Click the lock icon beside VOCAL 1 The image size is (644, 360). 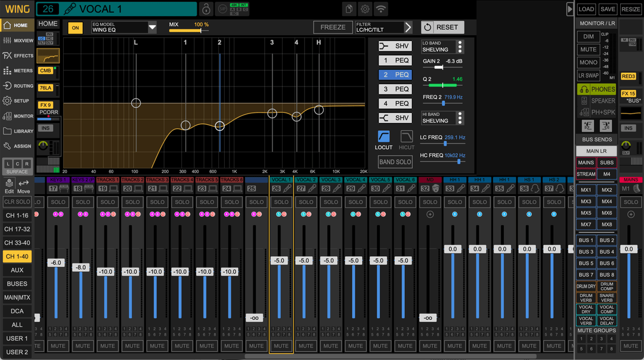206,9
